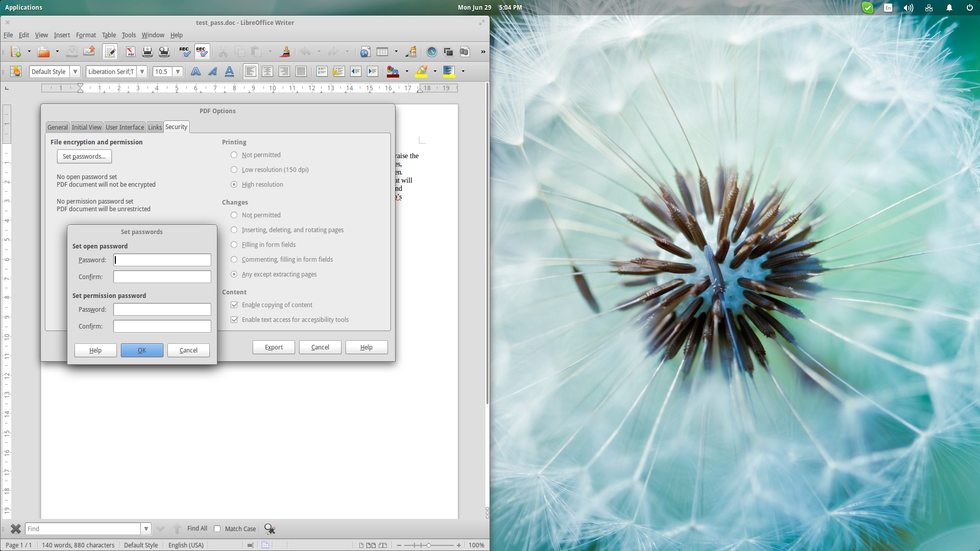This screenshot has width=980, height=551.
Task: Click the Set passwords... button
Action: point(84,157)
